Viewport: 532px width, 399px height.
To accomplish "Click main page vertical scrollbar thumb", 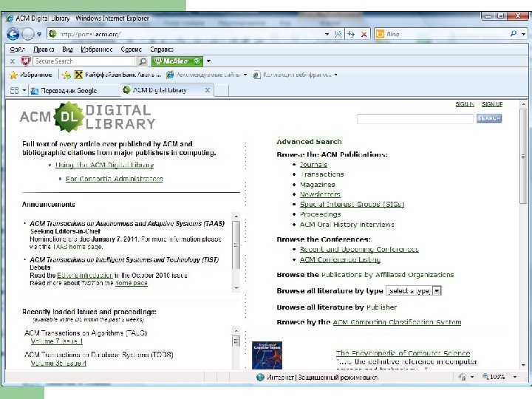I will tap(523, 157).
